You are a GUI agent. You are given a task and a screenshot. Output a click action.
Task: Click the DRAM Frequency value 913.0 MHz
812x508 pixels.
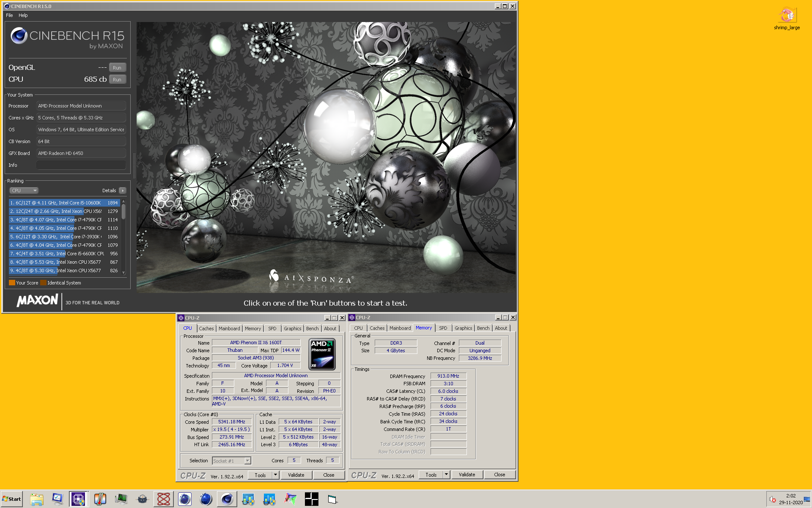click(448, 376)
